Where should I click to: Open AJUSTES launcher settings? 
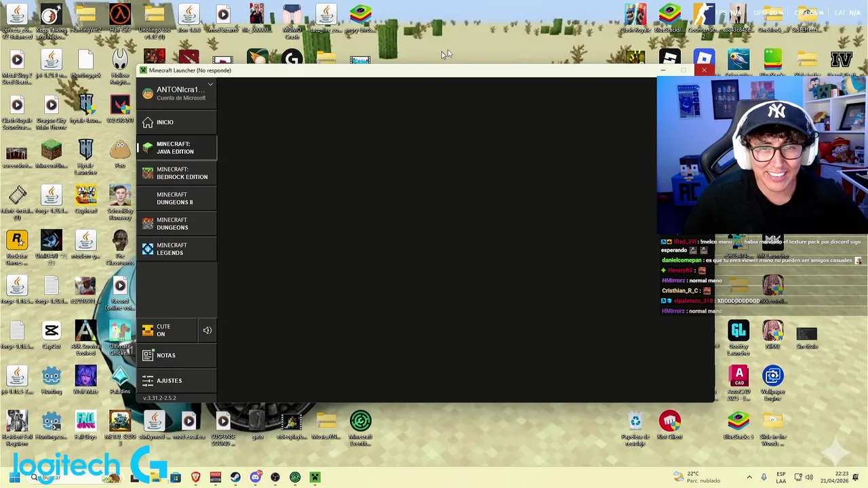click(x=176, y=381)
